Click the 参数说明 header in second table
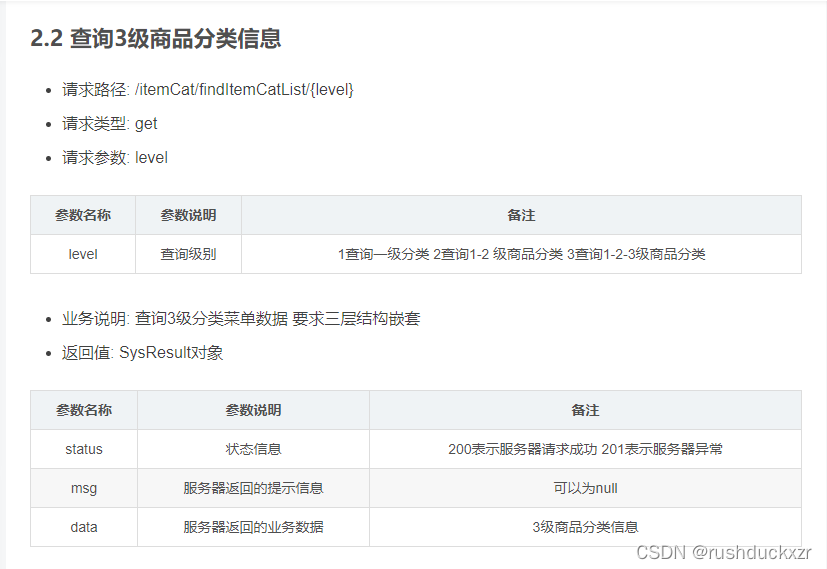Screen dimensions: 827x569 pos(253,410)
